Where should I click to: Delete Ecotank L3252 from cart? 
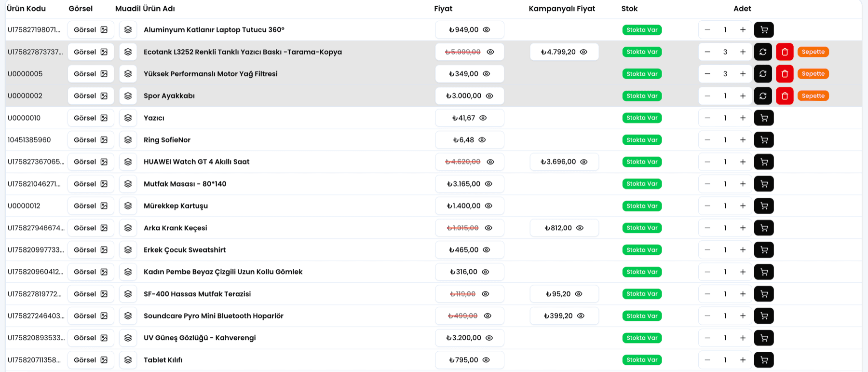pyautogui.click(x=785, y=52)
